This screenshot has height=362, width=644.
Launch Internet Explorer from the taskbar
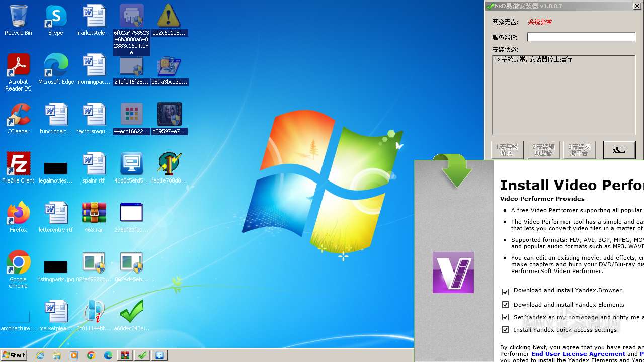40,355
